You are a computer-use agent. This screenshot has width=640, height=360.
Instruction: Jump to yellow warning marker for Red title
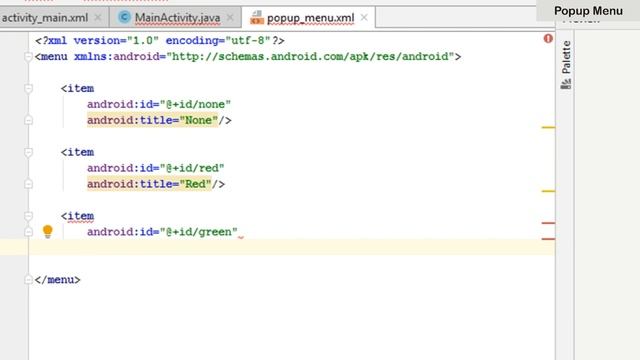548,191
